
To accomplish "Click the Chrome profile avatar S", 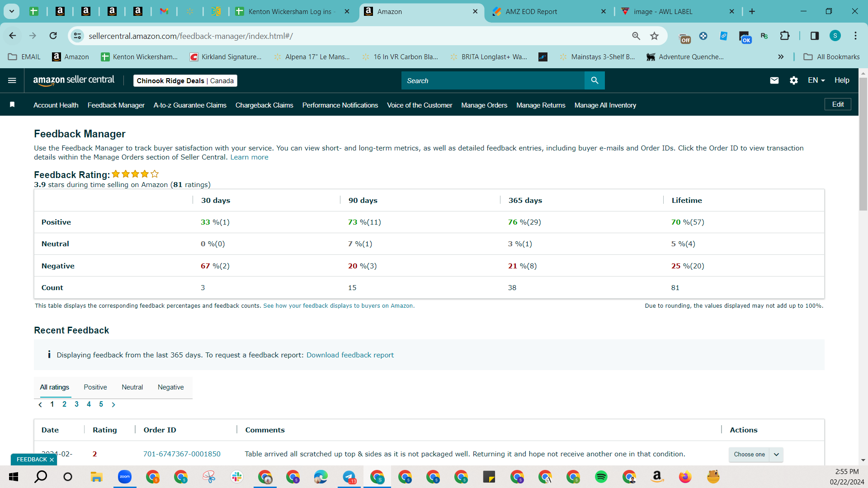I will (835, 36).
